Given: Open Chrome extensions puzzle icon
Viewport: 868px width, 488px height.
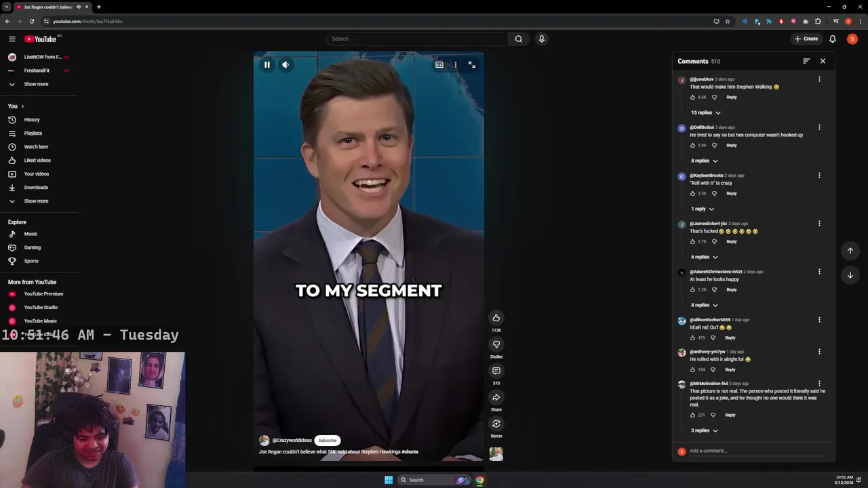Looking at the screenshot, I should click(818, 21).
